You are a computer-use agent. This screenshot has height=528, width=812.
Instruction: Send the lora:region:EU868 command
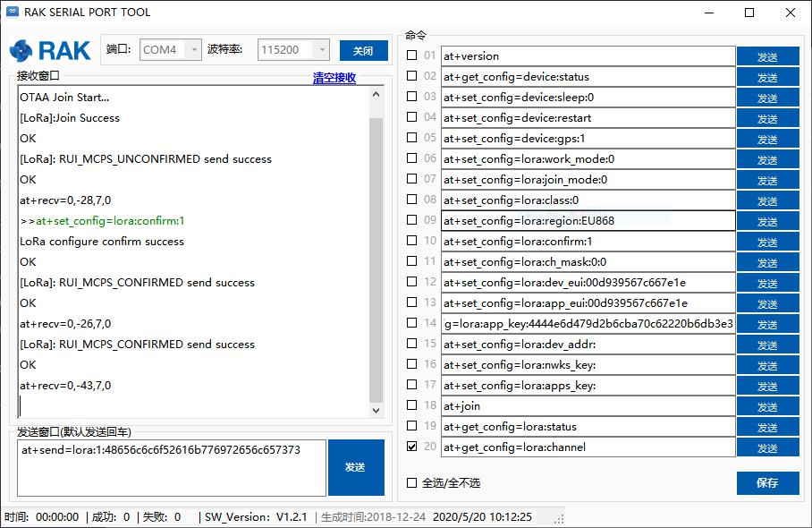tap(767, 221)
